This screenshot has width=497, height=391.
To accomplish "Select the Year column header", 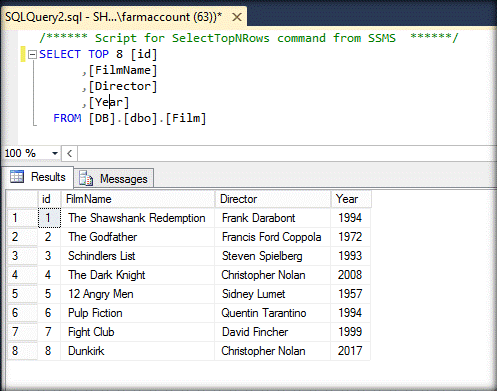I will click(351, 199).
